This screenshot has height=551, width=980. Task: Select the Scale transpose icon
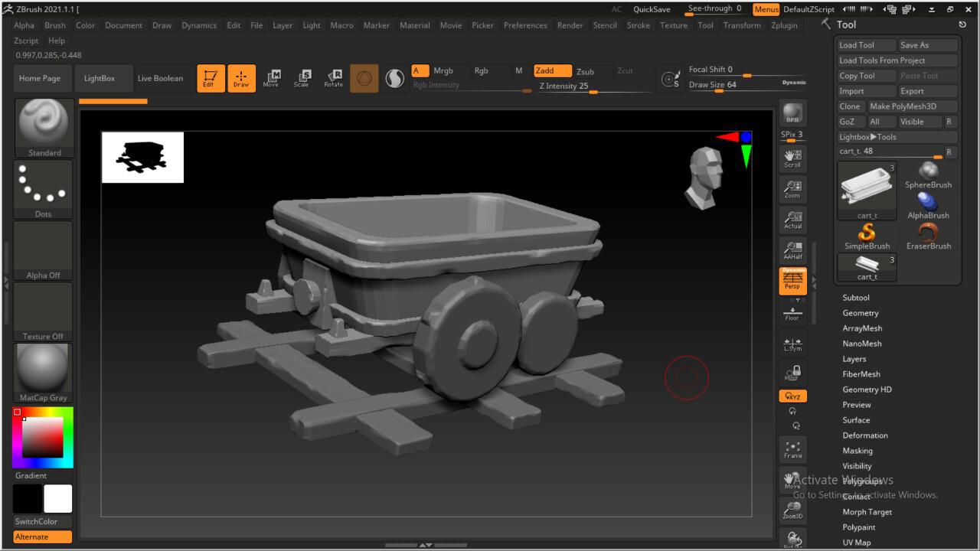click(302, 77)
